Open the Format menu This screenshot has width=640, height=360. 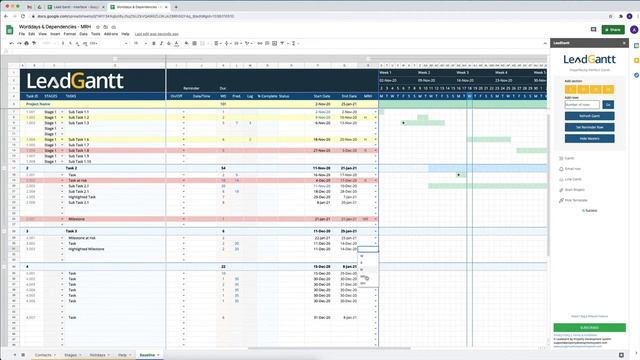coord(70,34)
